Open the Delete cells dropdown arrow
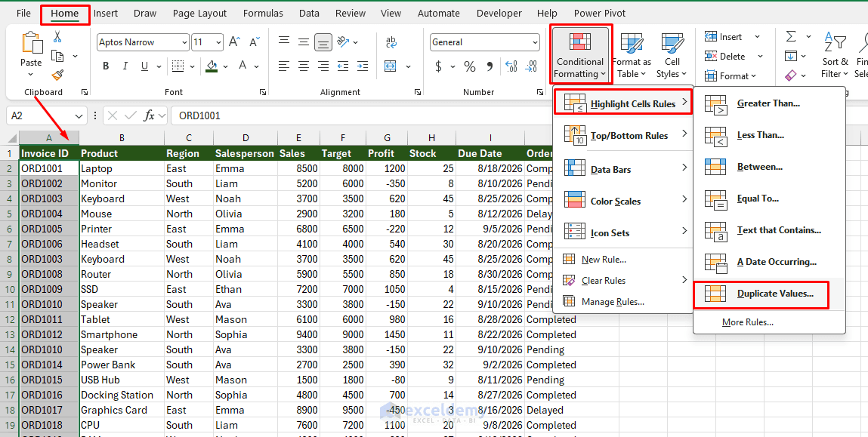868x437 pixels. pyautogui.click(x=760, y=57)
